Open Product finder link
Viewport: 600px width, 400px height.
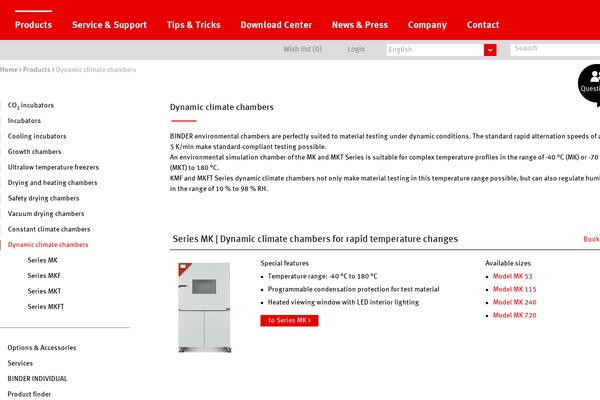(29, 394)
